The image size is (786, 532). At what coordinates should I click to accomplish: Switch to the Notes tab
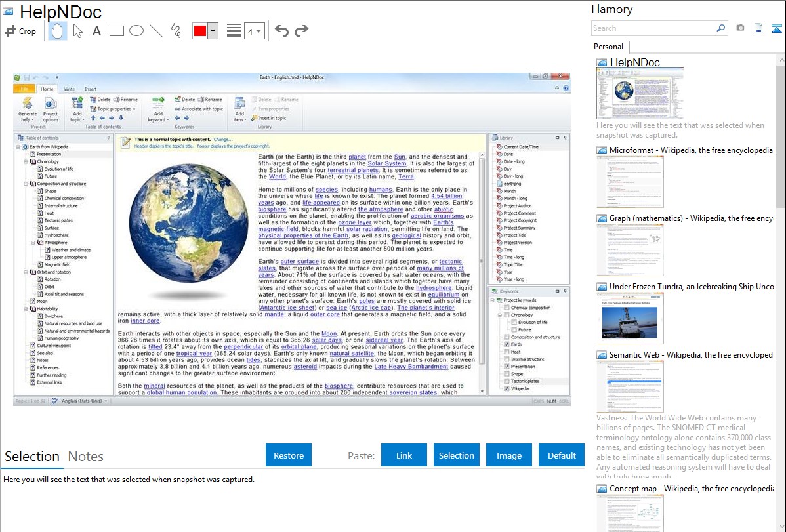point(86,457)
